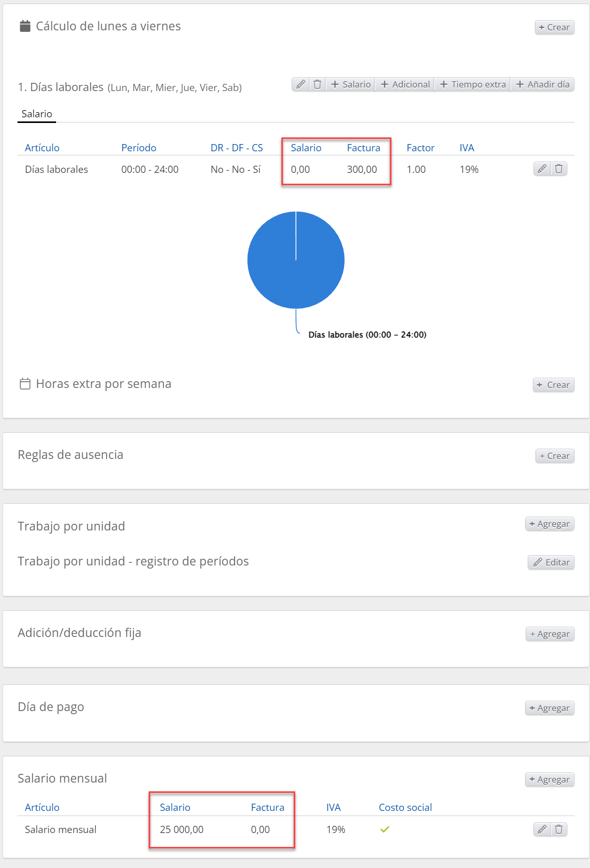Image resolution: width=590 pixels, height=868 pixels.
Task: Create a new Reglas de ausencia rule
Action: coord(555,456)
